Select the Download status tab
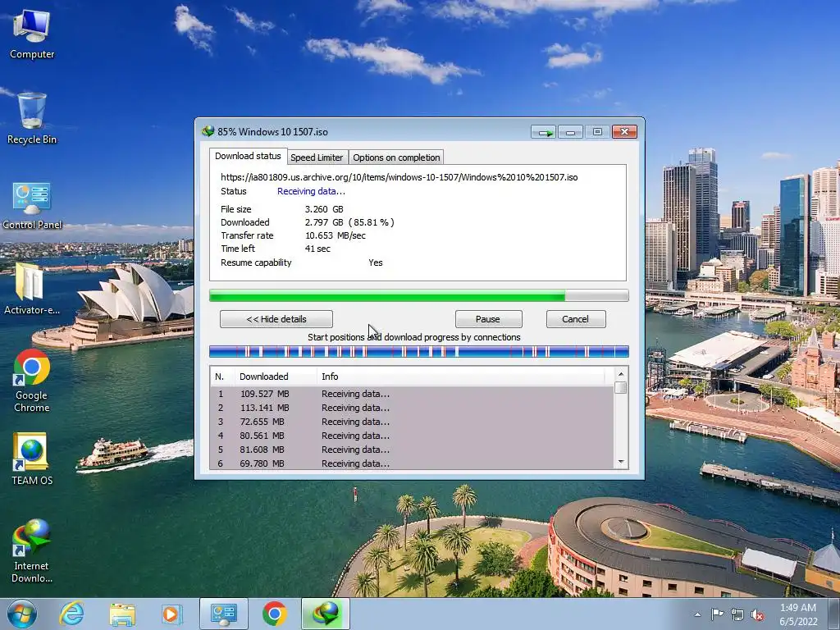 [248, 156]
